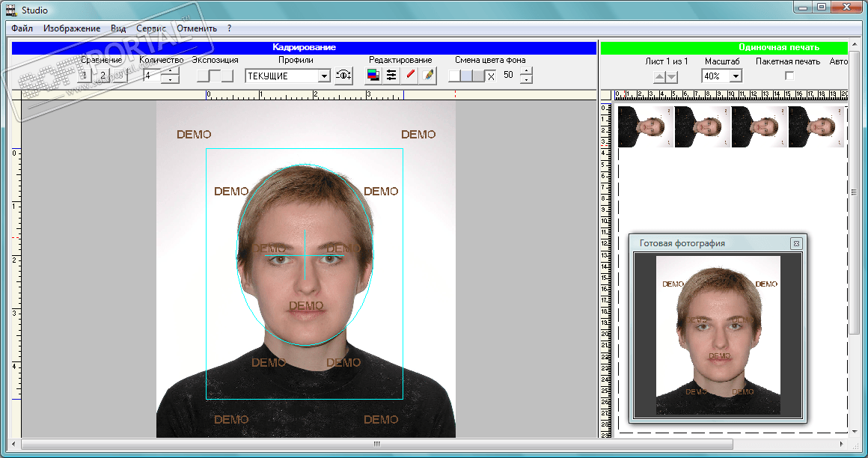The height and width of the screenshot is (458, 868).
Task: Enable the Пакетная печать checkbox
Action: [789, 76]
